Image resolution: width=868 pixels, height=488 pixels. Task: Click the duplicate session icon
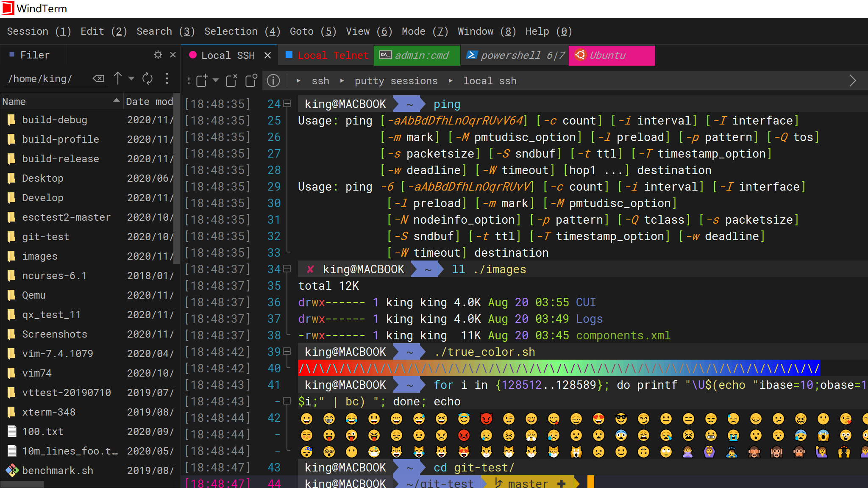point(251,80)
